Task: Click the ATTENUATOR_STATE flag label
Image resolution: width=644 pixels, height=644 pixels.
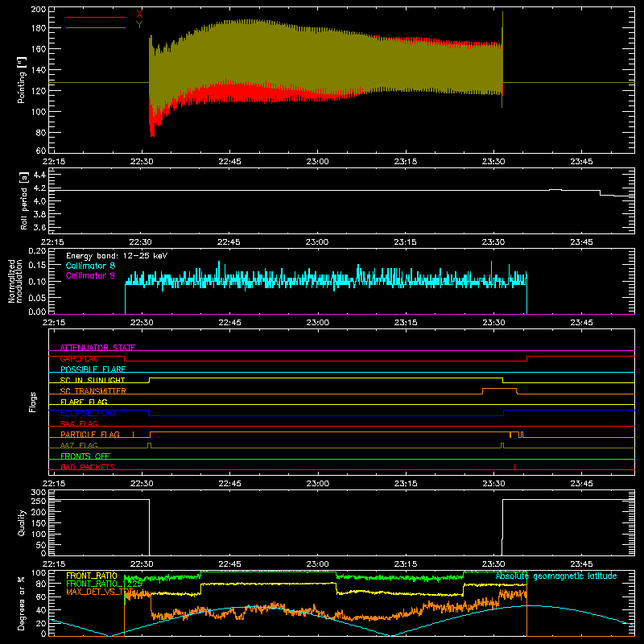Action: tap(97, 348)
